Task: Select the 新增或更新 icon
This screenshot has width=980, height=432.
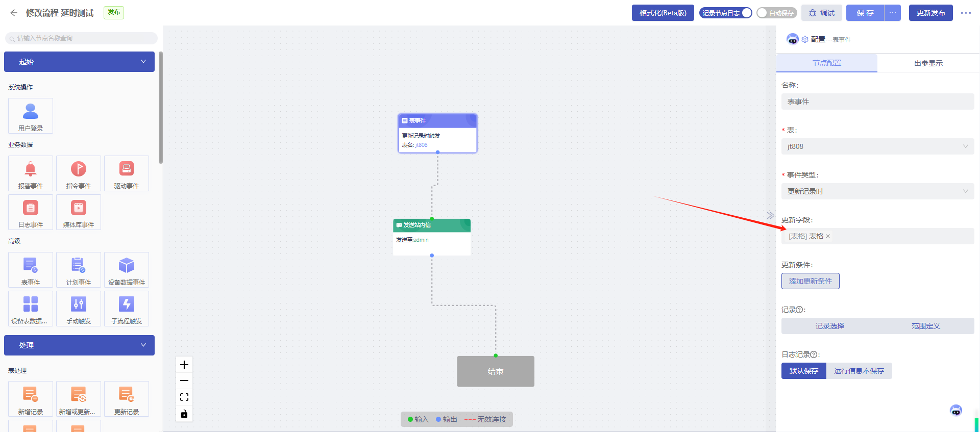Action: [79, 394]
